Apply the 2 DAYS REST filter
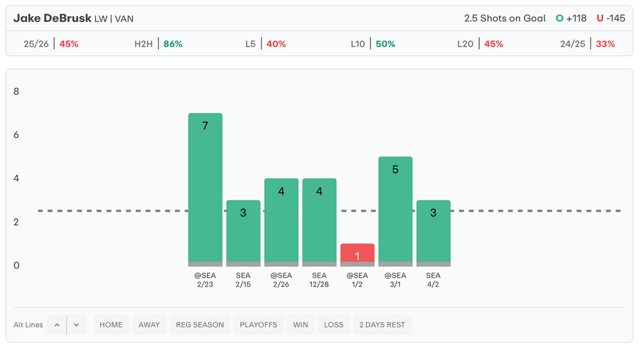Screen dimensions: 644x352 click(382, 325)
